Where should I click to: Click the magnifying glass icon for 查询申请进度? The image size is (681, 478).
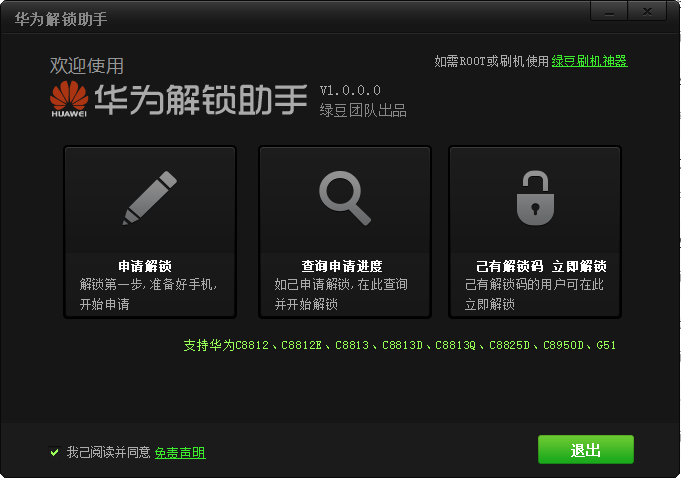point(345,198)
